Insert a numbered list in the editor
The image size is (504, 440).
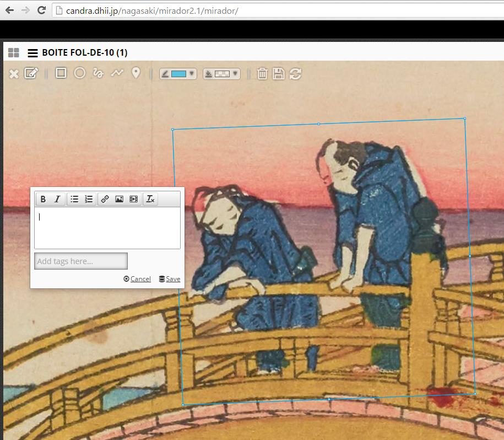(88, 199)
